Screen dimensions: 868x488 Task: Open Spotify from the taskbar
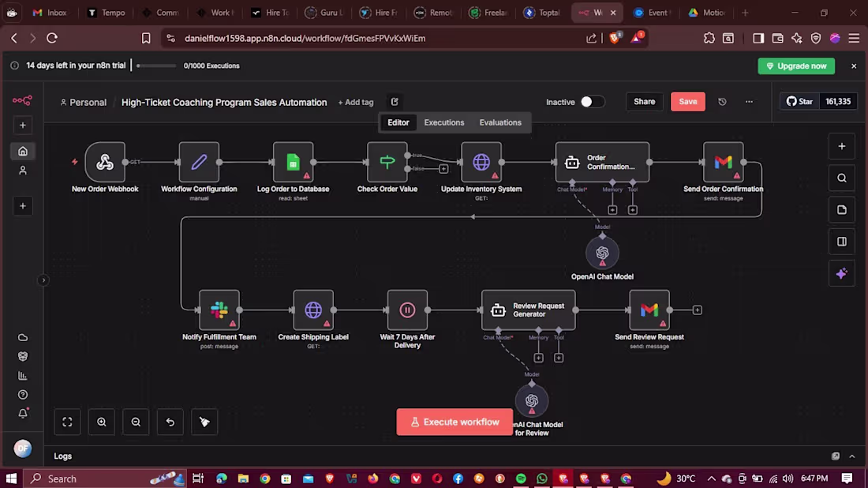click(521, 479)
